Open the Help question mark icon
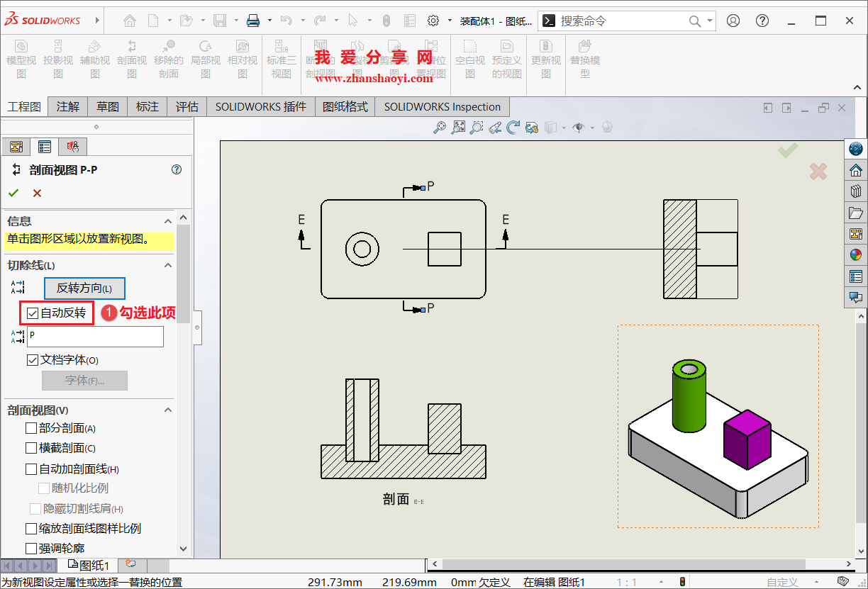Viewport: 868px width, 589px height. click(x=762, y=21)
